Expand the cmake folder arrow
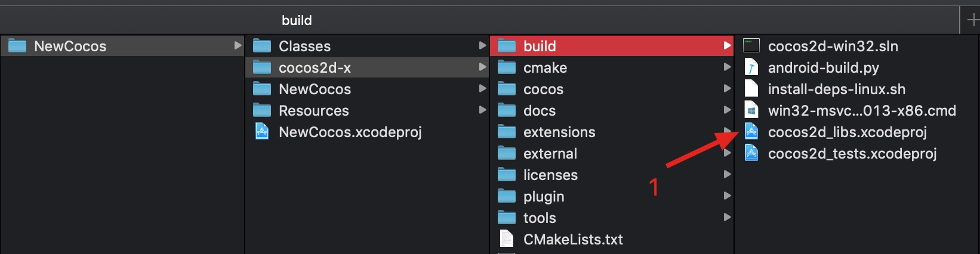The image size is (980, 254). click(x=727, y=67)
